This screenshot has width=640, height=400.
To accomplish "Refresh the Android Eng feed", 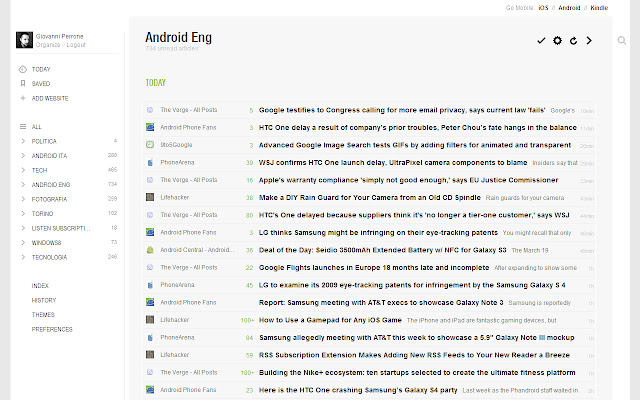I will pos(573,40).
